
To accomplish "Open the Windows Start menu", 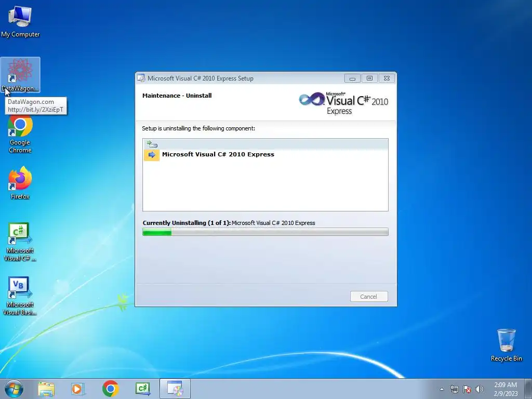I will (14, 389).
